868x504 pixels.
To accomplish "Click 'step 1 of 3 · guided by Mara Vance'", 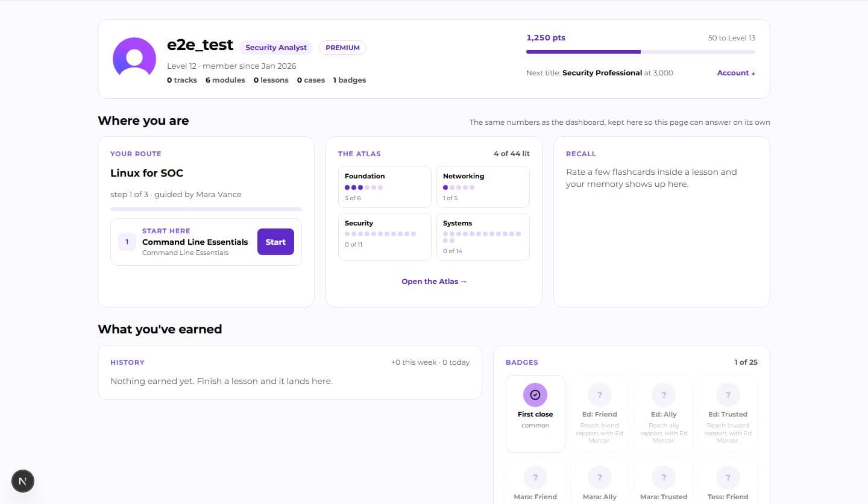I will tap(176, 195).
